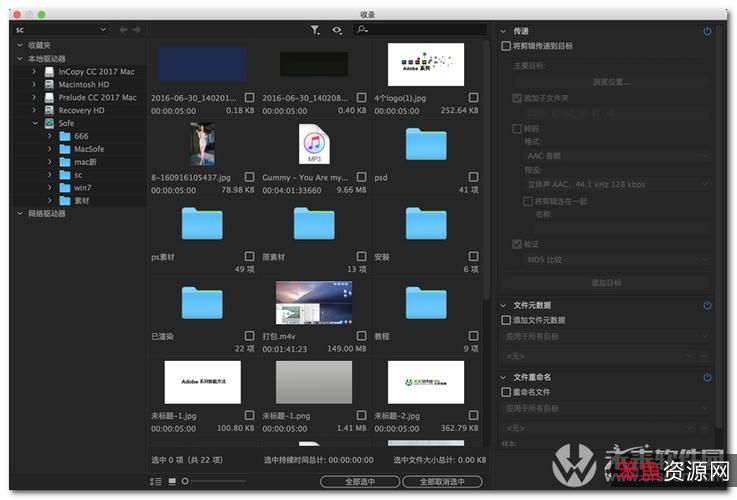Screen dimensions: 737x500
Task: Select the 8-160916105437.jpg thumbnail
Action: tap(202, 144)
